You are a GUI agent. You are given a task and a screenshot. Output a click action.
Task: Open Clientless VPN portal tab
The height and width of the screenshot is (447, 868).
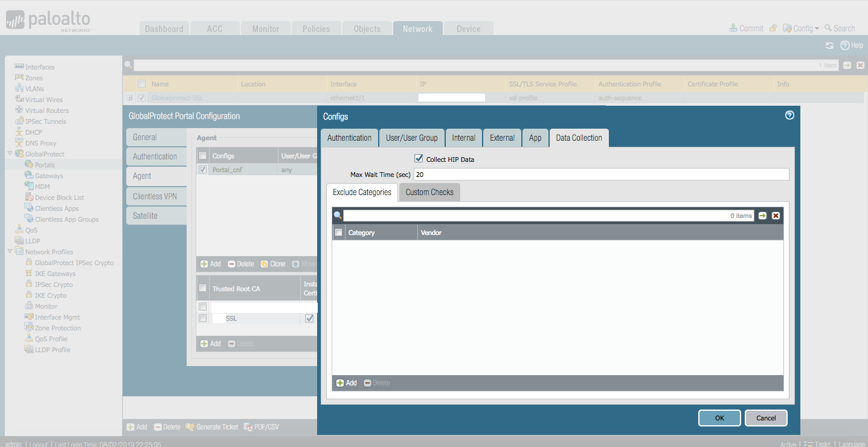[156, 196]
